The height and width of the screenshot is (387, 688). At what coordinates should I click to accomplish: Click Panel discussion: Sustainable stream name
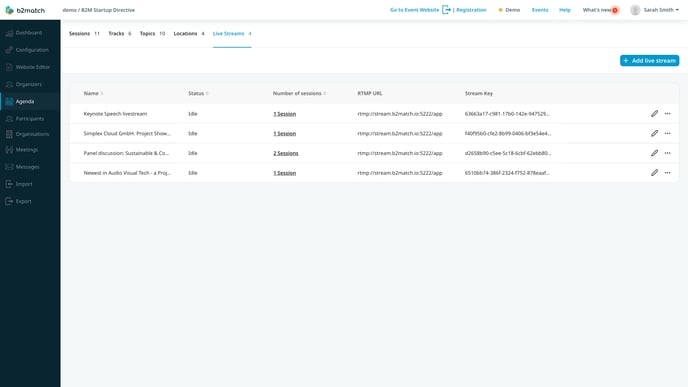tap(126, 153)
